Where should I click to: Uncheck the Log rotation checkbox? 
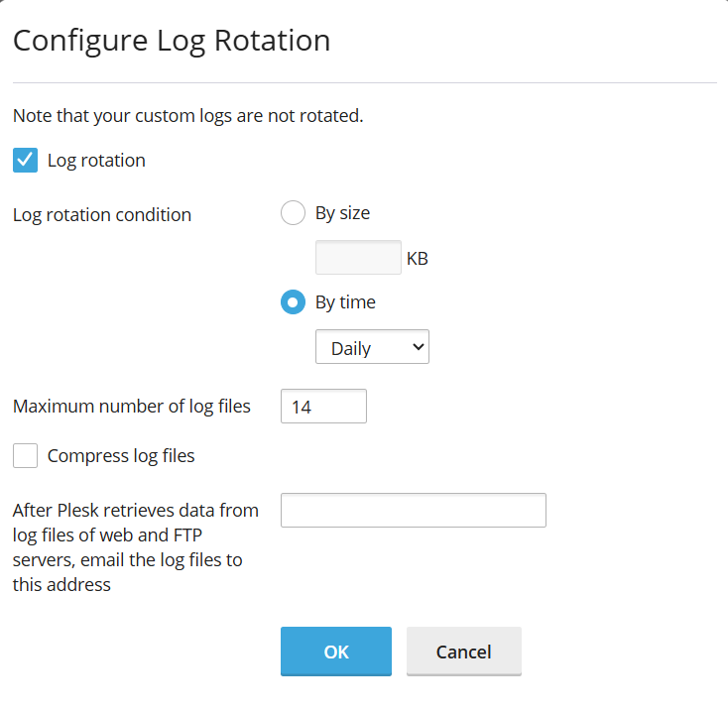25,160
